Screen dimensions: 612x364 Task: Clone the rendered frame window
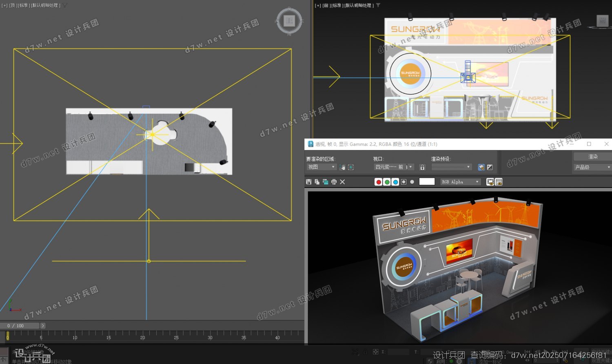click(x=325, y=182)
